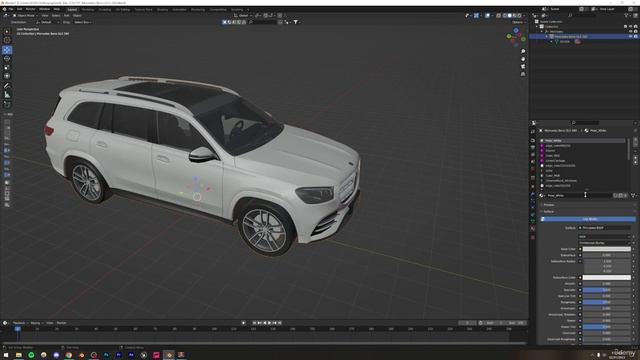Open the viewport Object menu

[x=77, y=16]
